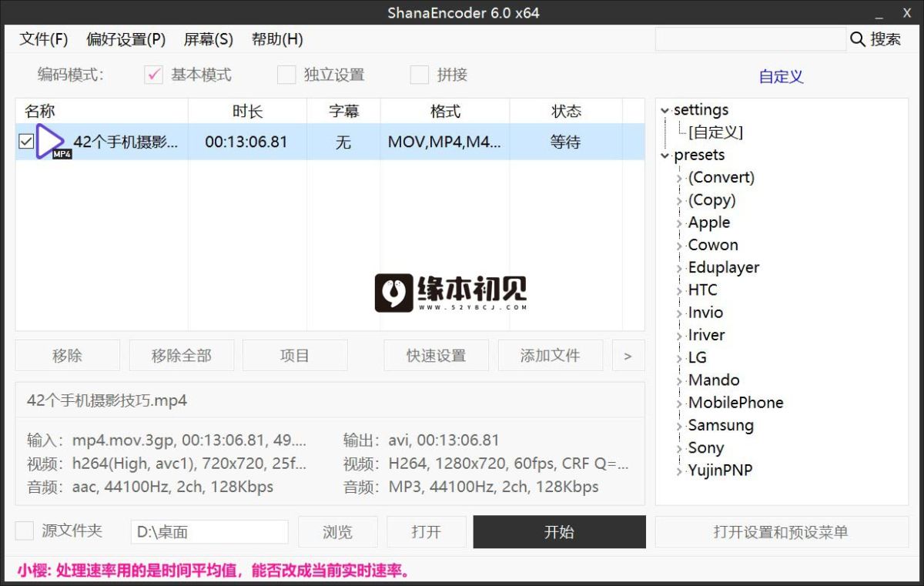Click the 视频: H264, 1280x720 output line
The image size is (924, 586).
click(x=486, y=464)
